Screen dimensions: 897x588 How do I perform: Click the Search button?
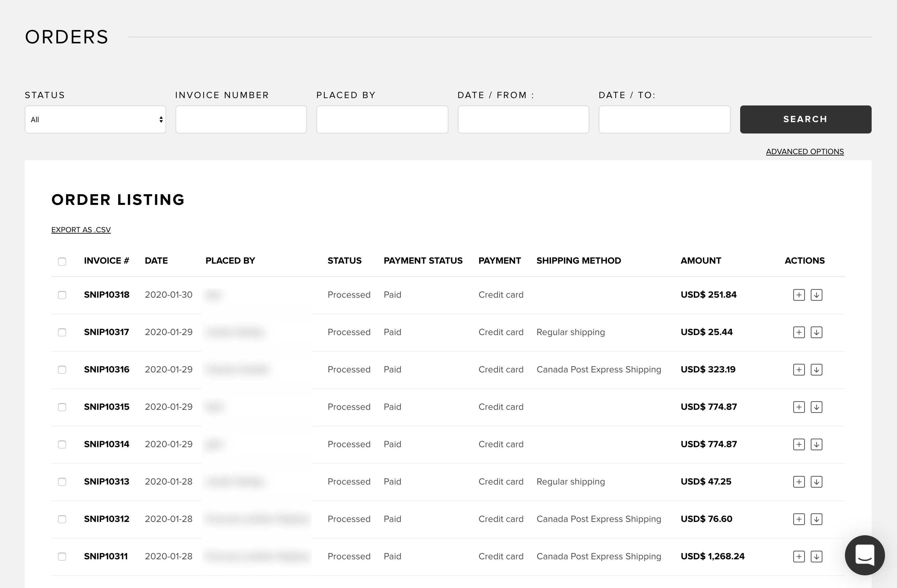tap(806, 119)
